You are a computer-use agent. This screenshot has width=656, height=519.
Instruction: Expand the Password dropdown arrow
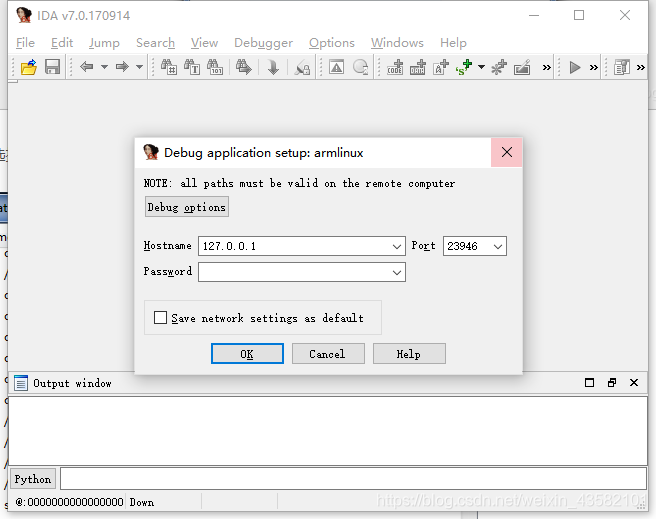point(397,273)
